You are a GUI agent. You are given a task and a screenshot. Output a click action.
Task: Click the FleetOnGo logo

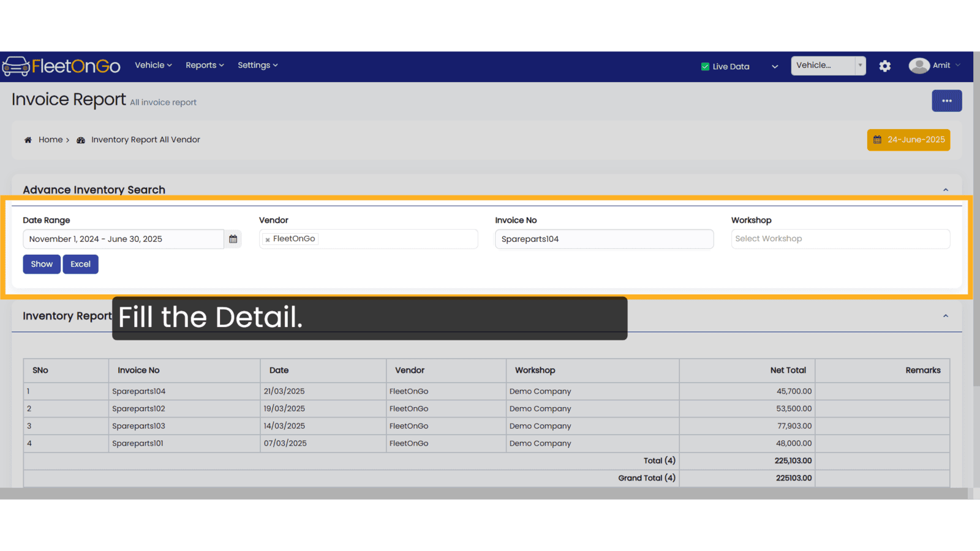[x=61, y=66]
